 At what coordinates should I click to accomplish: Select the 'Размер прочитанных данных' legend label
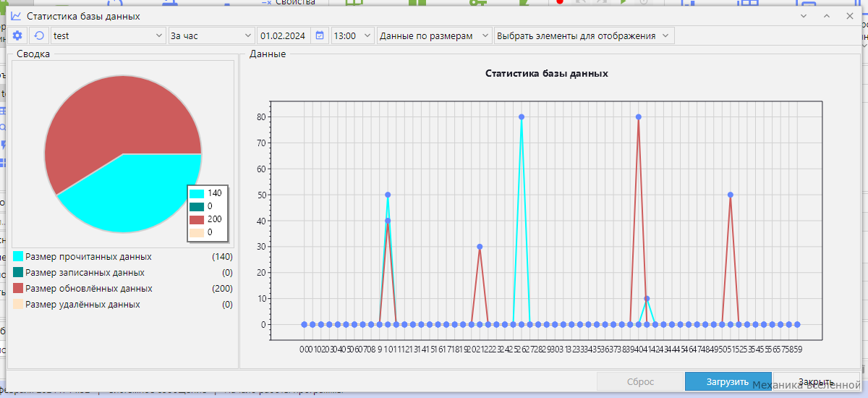pyautogui.click(x=88, y=257)
